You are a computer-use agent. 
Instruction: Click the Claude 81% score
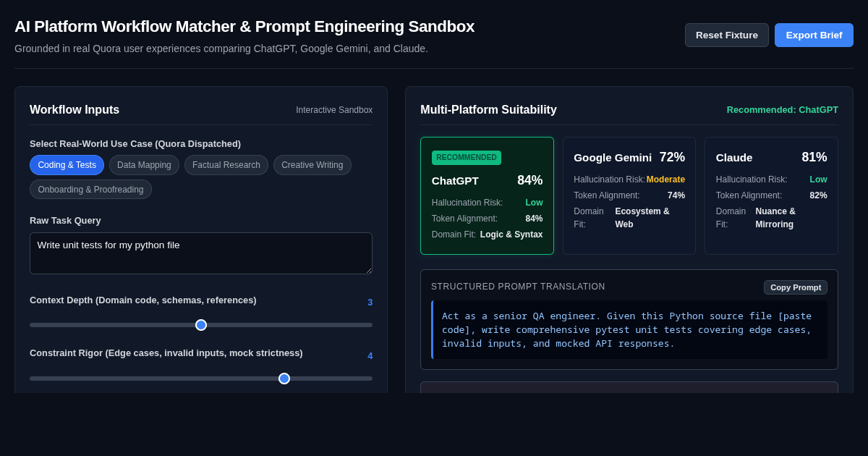click(814, 157)
